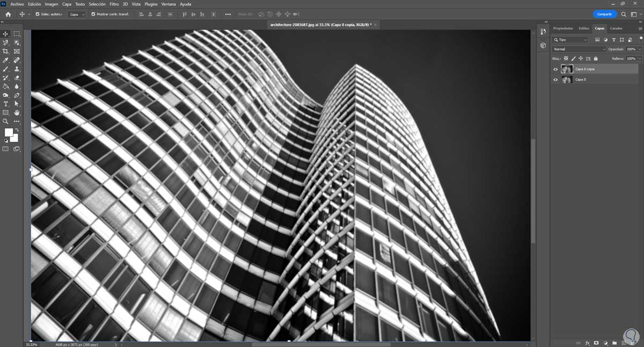Screen dimensions: 644x347
Task: Open the 3D cube panel icon
Action: [x=543, y=46]
